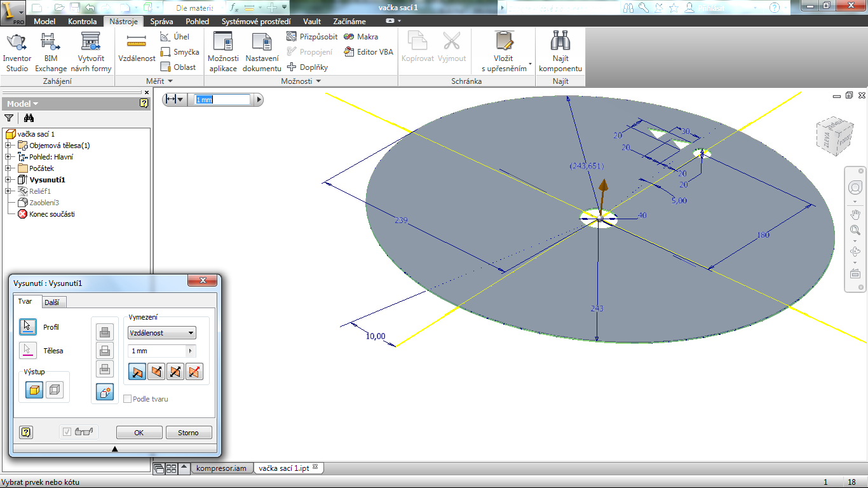Click Přizpůsobit customize tool
Screen dimensions: 868x488
click(x=312, y=37)
